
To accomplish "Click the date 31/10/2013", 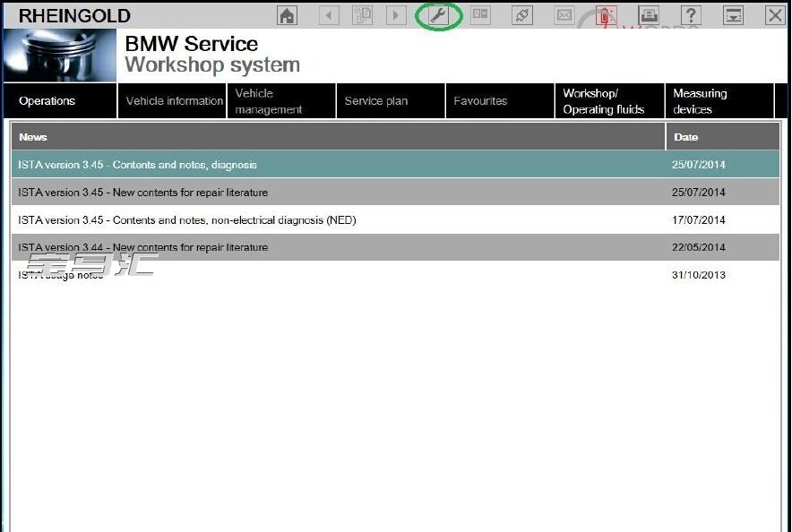I will (699, 275).
